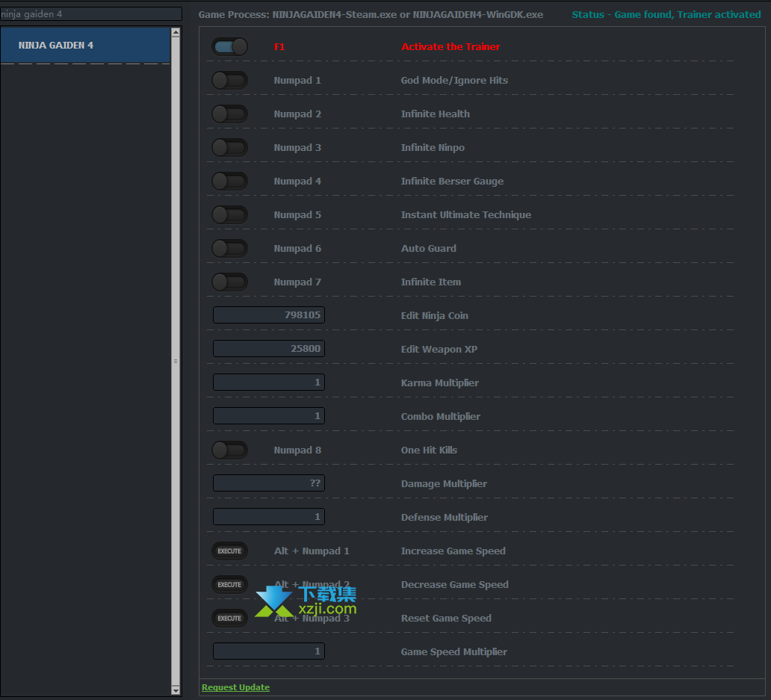This screenshot has width=771, height=700.
Task: Enable God Mode/Ignore Hits toggle
Action: click(x=229, y=81)
